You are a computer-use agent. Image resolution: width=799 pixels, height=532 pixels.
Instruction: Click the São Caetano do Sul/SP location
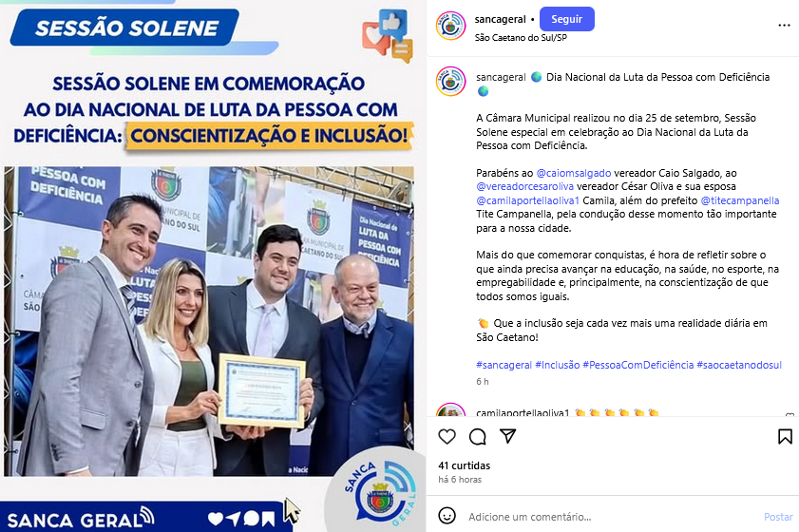521,38
